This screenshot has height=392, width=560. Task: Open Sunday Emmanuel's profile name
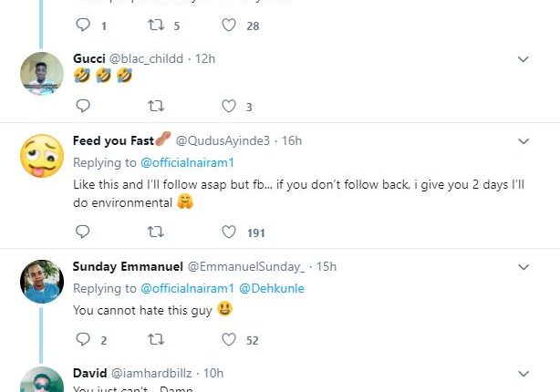[128, 266]
